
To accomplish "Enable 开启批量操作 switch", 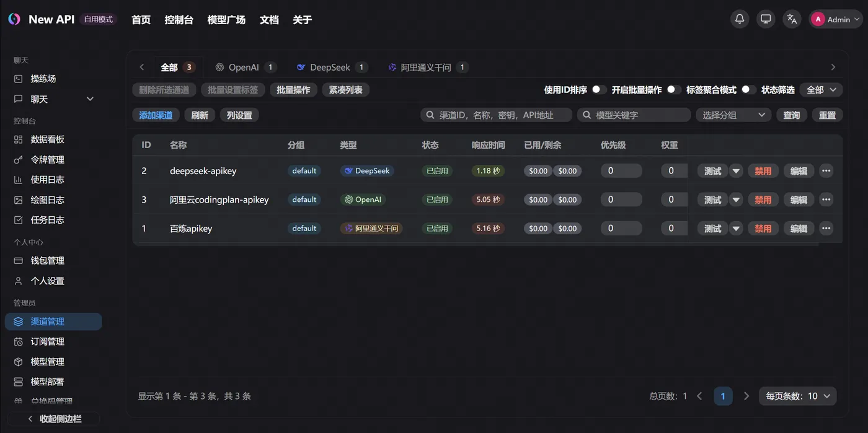I will click(674, 90).
